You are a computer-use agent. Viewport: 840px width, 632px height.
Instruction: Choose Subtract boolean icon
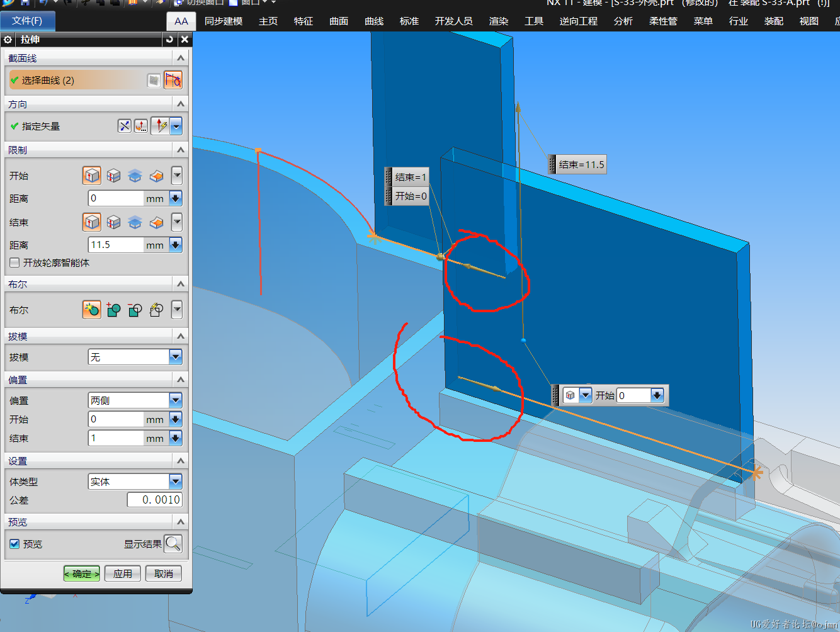click(x=135, y=310)
